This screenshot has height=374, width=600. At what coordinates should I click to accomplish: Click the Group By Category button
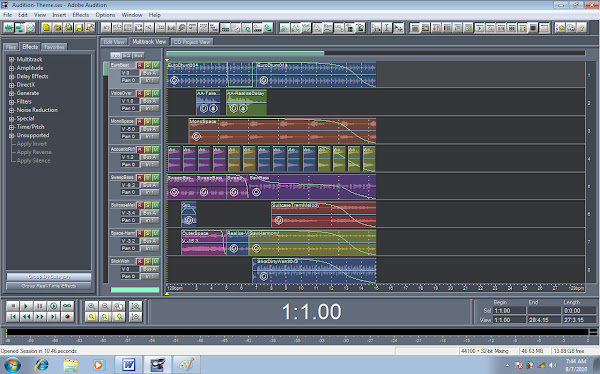coord(49,276)
